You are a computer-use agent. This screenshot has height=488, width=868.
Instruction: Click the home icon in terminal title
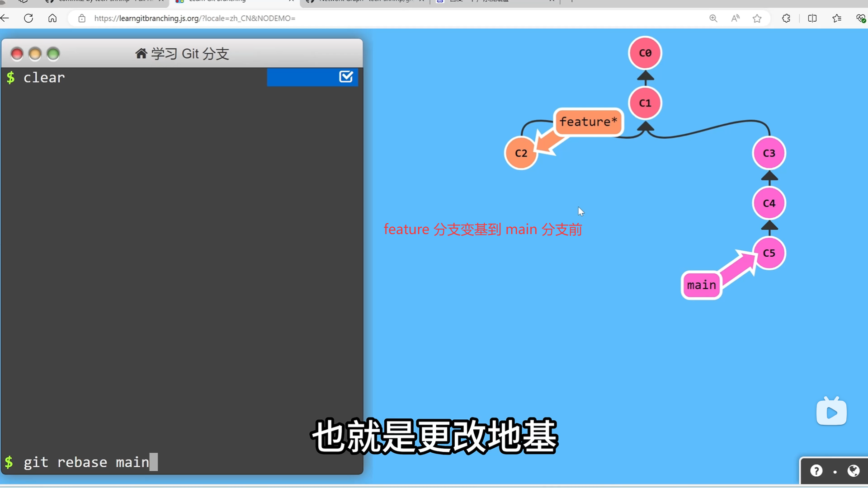click(x=141, y=54)
